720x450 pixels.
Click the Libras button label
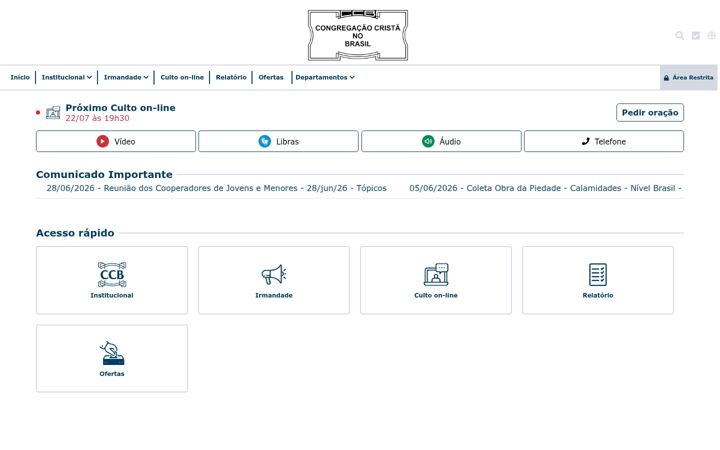click(287, 142)
